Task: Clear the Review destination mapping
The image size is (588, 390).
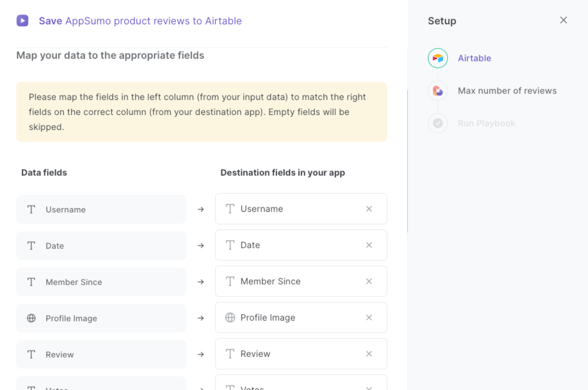Action: click(369, 354)
